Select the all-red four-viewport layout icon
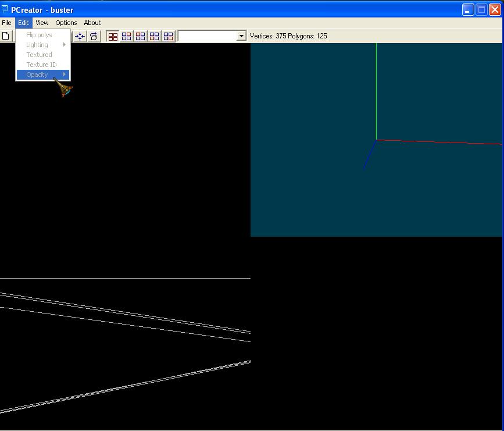 click(x=113, y=36)
